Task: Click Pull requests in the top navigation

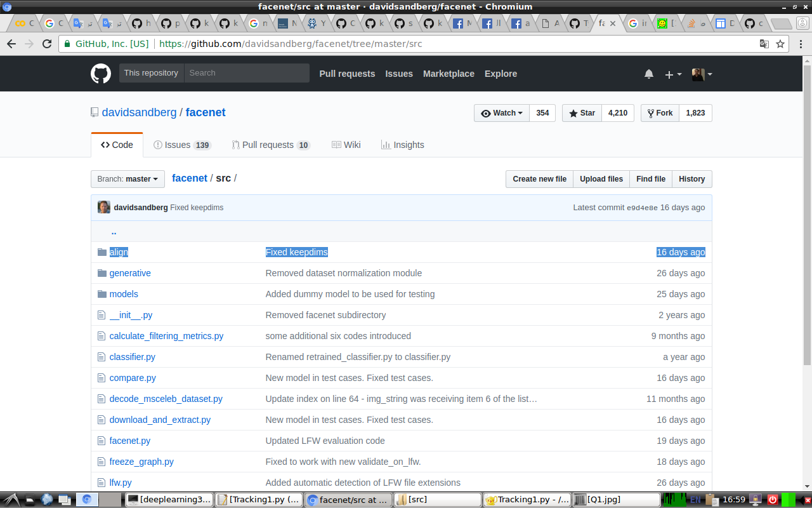Action: tap(347, 74)
